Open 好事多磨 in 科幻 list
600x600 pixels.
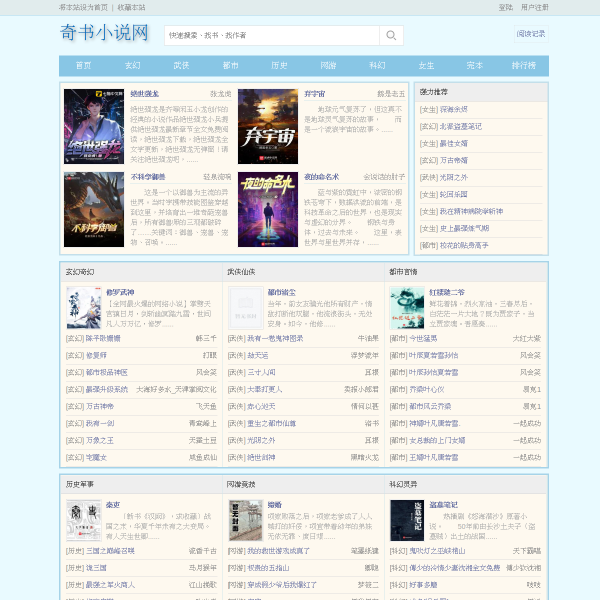(x=423, y=585)
